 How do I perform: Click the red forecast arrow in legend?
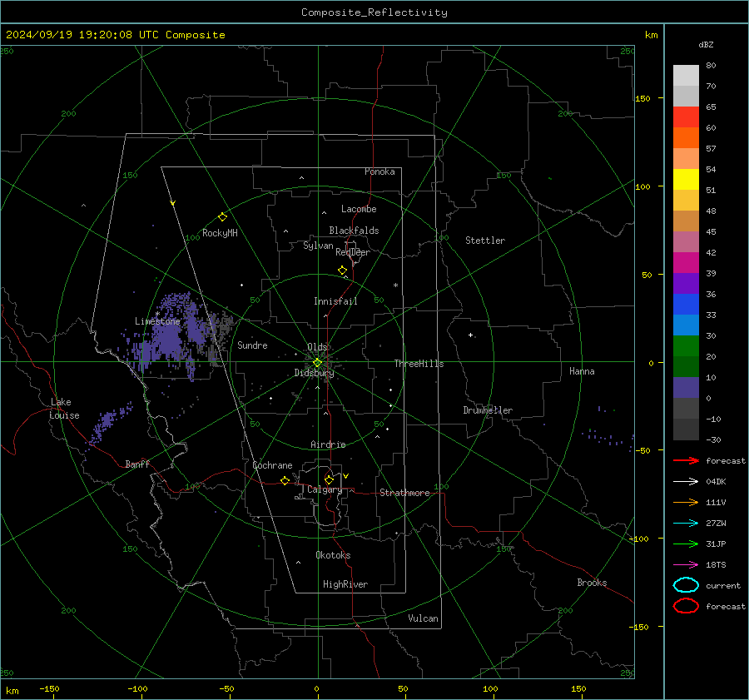(686, 460)
